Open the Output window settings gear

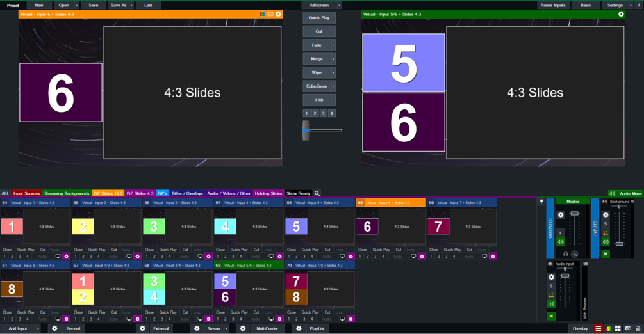pos(621,14)
